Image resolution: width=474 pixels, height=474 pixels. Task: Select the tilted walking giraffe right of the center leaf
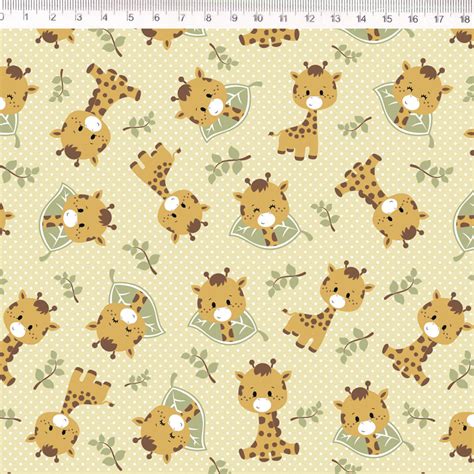point(327,307)
